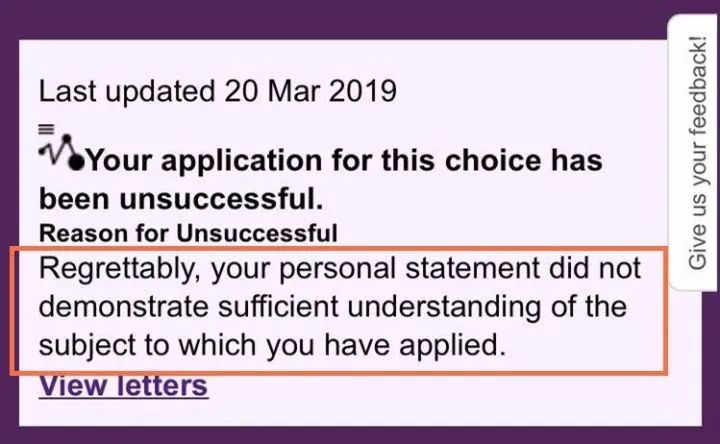
Task: Select the Last updated 20 Mar 2019 text
Action: click(x=218, y=91)
